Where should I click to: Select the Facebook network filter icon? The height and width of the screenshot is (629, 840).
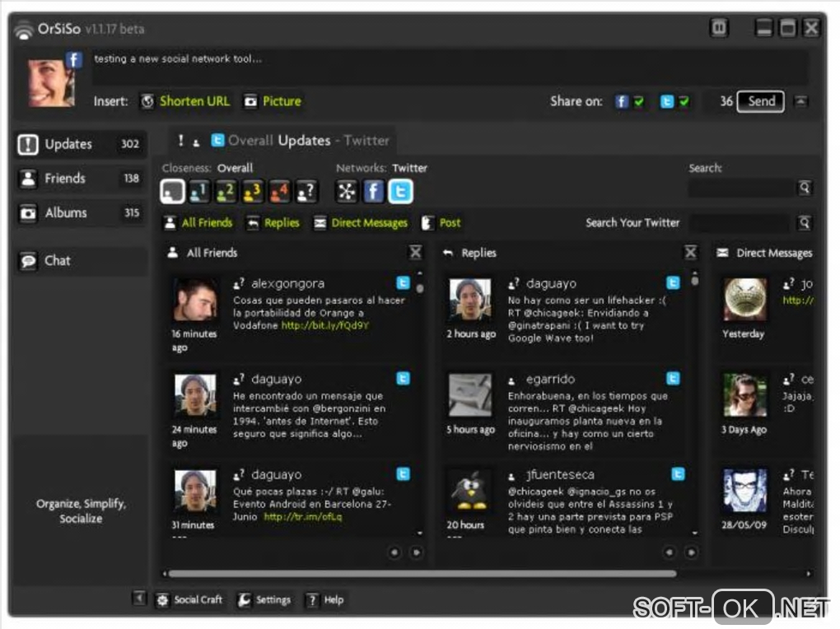(373, 191)
